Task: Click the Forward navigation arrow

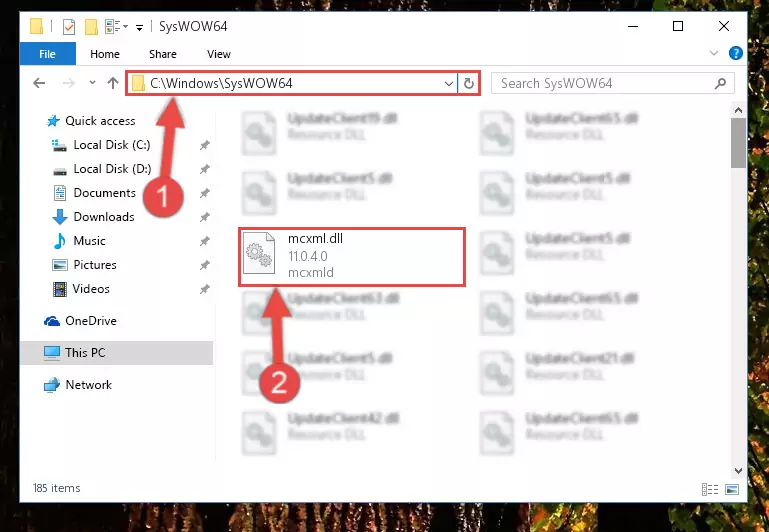Action: [x=69, y=83]
